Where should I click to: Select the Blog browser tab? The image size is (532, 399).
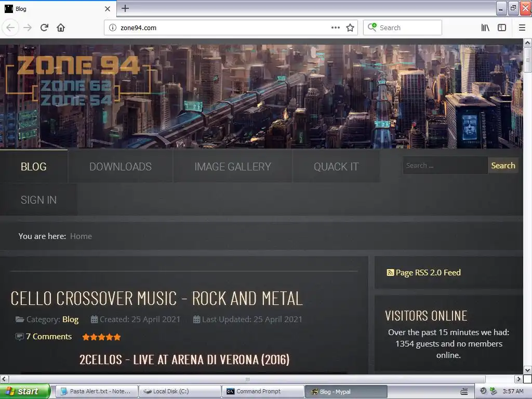(x=58, y=9)
